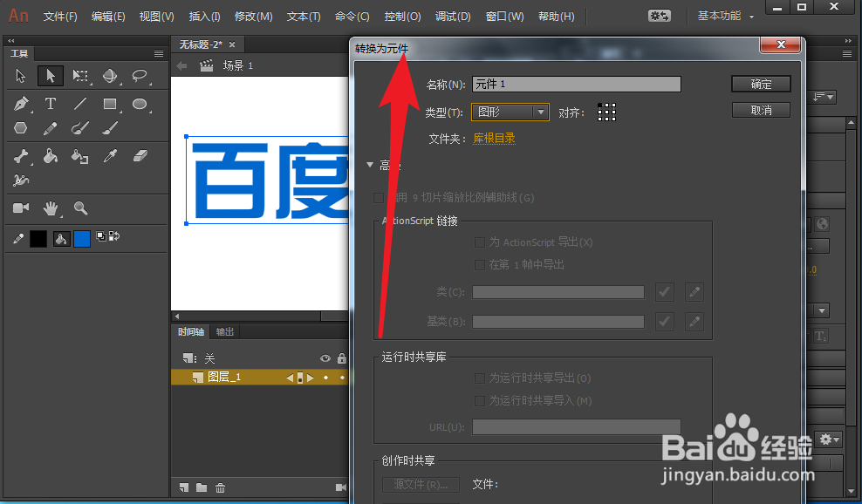Screen dimensions: 862x504
Task: Activate the Camera tool
Action: pyautogui.click(x=21, y=208)
